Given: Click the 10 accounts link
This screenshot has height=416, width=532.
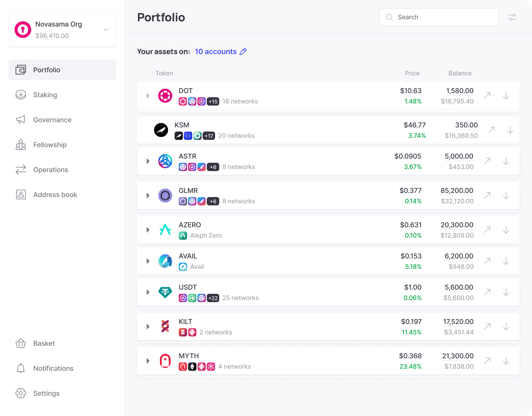Looking at the screenshot, I should tap(216, 51).
